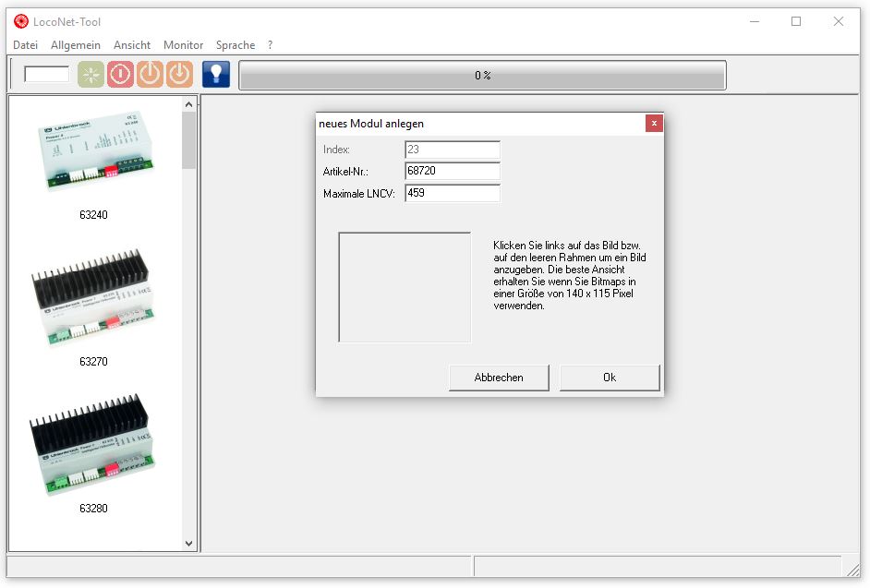Click the Index: label

click(x=336, y=150)
